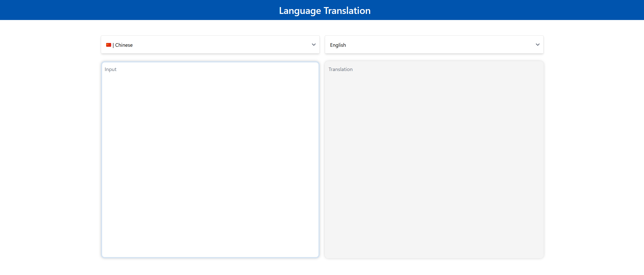Viewport: 644px width, 275px height.
Task: Place the cursor in the Input box center
Action: (x=210, y=160)
